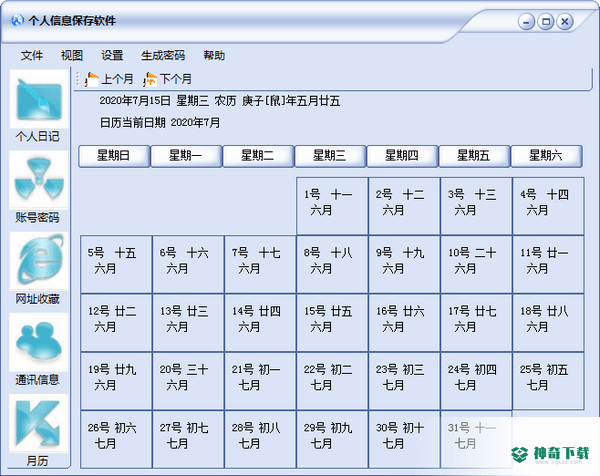Click the app logo in title bar
The image size is (600, 476).
17,20
